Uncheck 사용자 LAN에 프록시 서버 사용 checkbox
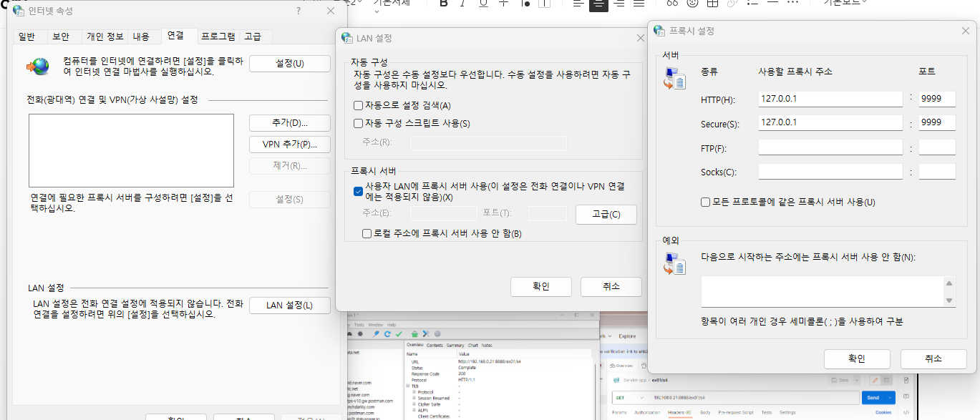The image size is (980, 420). click(x=359, y=191)
